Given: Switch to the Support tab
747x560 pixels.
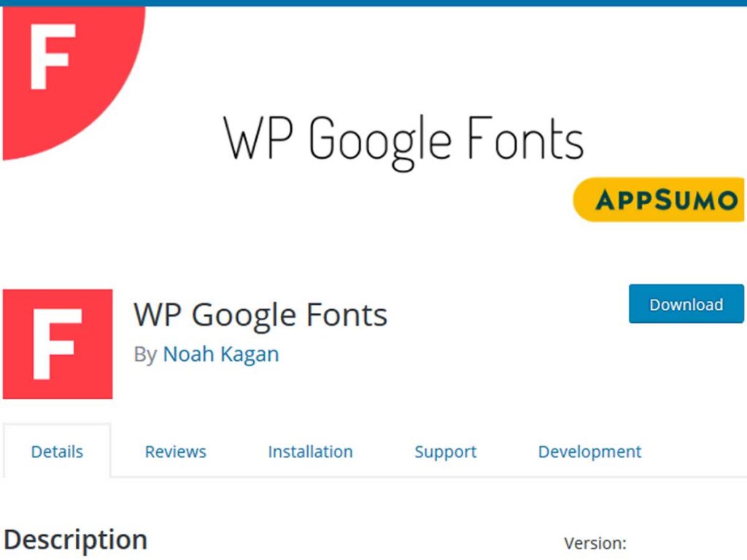Looking at the screenshot, I should click(445, 451).
